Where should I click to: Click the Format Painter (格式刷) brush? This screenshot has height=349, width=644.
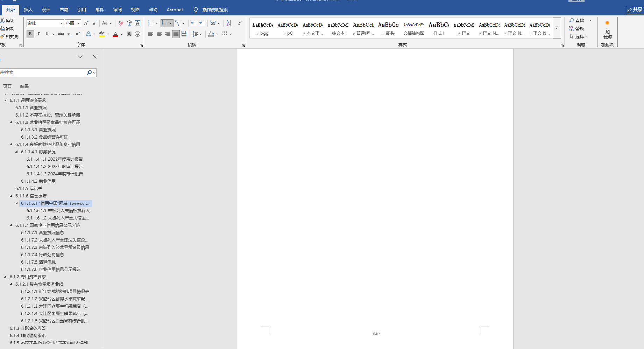point(2,36)
